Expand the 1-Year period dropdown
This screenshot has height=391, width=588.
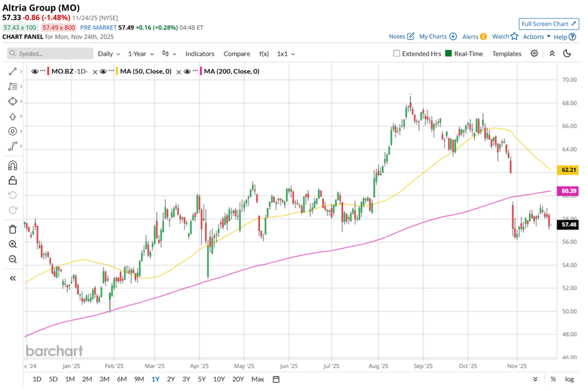coord(141,54)
